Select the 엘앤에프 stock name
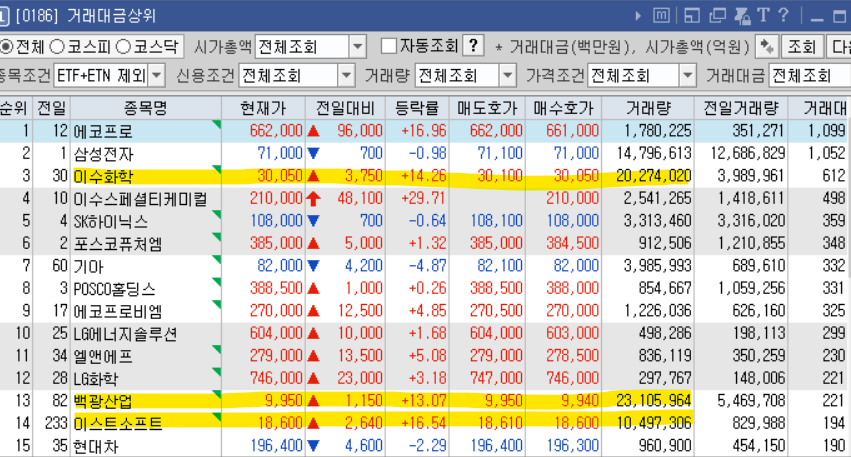 click(x=103, y=356)
